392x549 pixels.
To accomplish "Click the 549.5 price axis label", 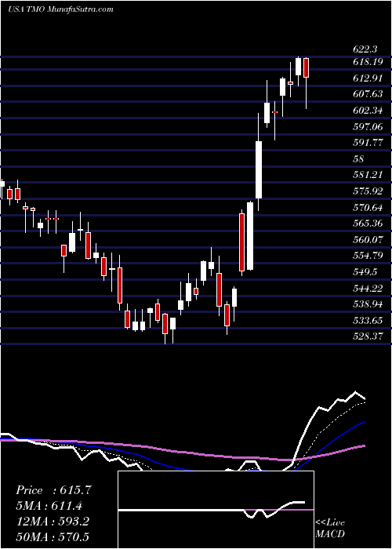I will coord(365,272).
